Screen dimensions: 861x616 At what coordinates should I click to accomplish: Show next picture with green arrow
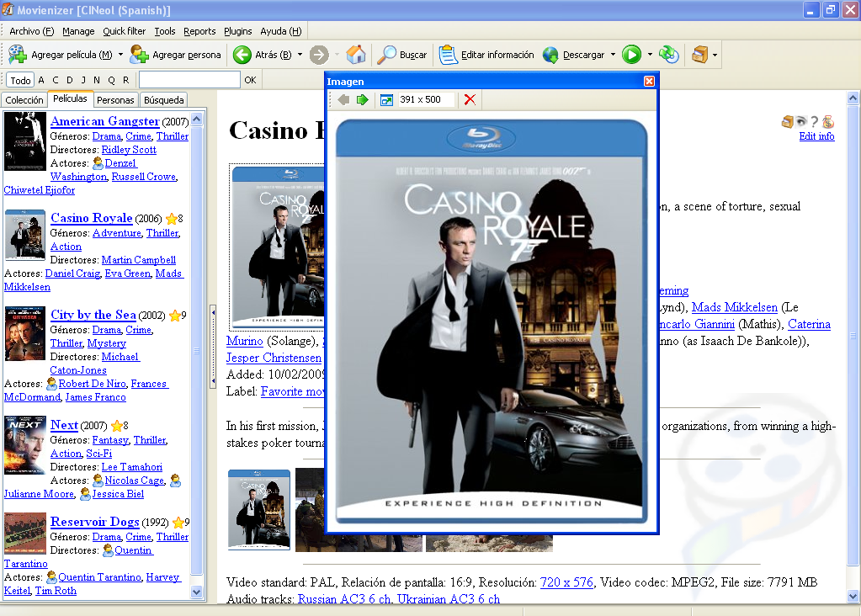pyautogui.click(x=363, y=99)
